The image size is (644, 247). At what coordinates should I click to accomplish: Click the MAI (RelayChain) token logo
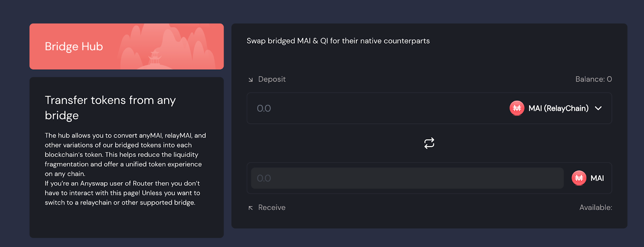(517, 108)
